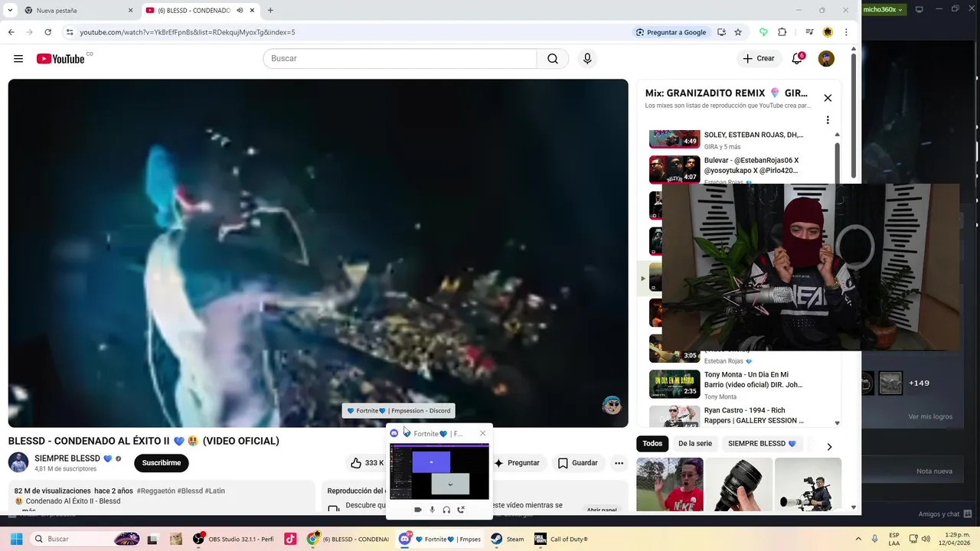Go back in Chrome
Screen dimensions: 980x551
coord(11,32)
